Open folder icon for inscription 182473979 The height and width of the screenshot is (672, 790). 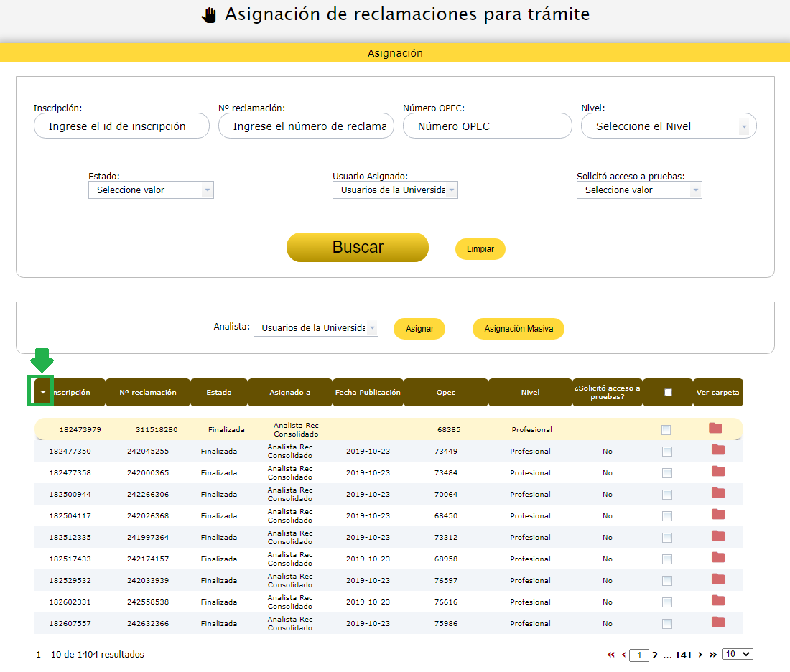tap(715, 429)
